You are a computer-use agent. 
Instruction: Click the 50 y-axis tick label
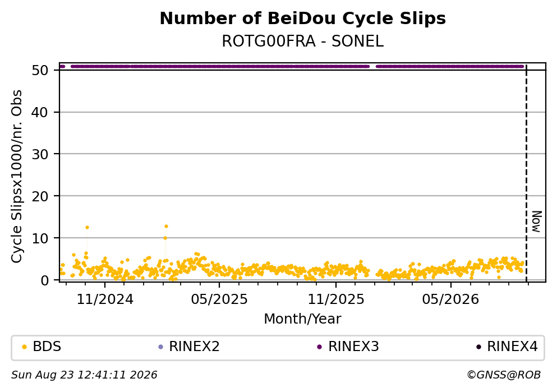(40, 70)
